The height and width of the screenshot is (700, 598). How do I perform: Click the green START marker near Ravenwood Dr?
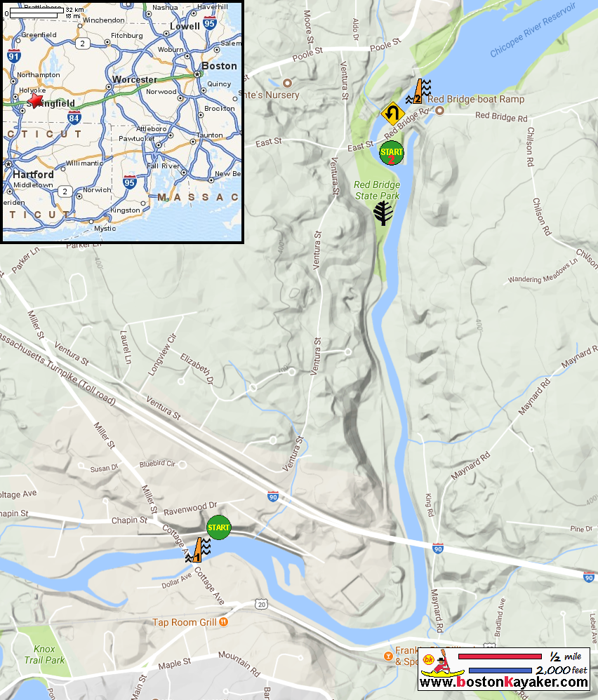coord(218,527)
